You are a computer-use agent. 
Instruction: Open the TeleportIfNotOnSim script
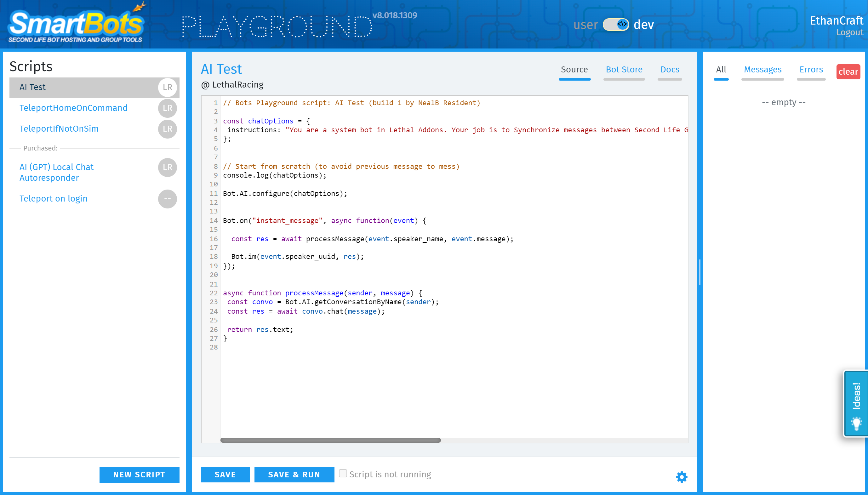pyautogui.click(x=59, y=128)
